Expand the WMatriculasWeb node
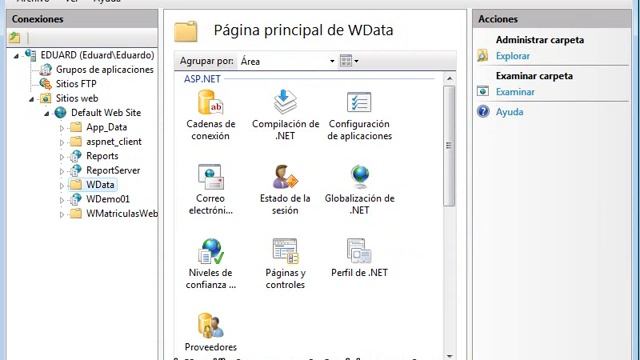 (x=62, y=214)
